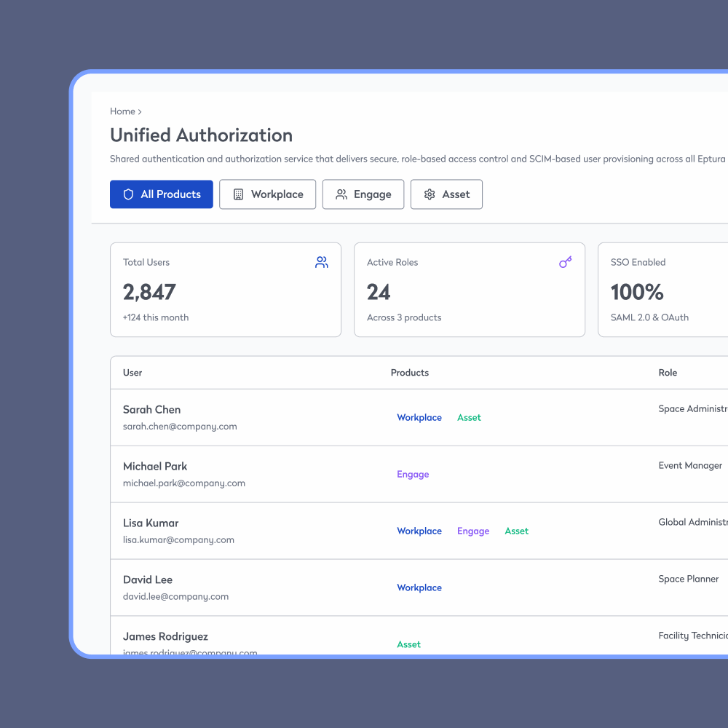Go to Home breadcrumb link
The image size is (728, 728).
point(122,111)
